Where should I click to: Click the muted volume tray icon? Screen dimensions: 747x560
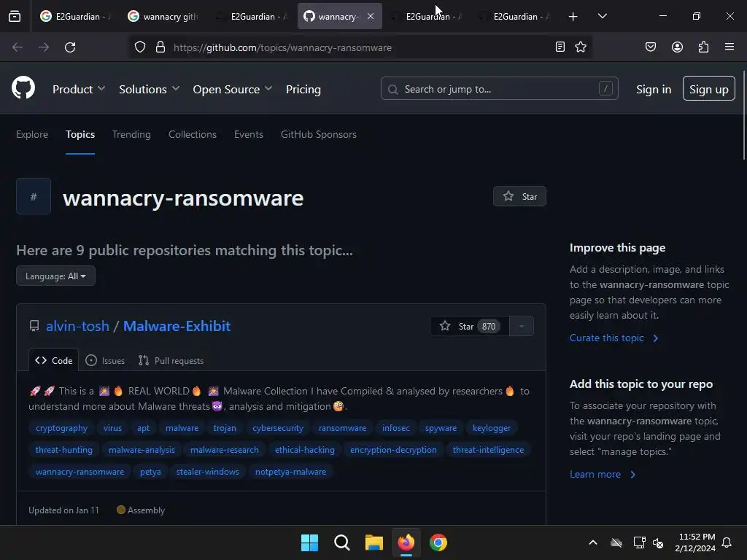point(658,542)
